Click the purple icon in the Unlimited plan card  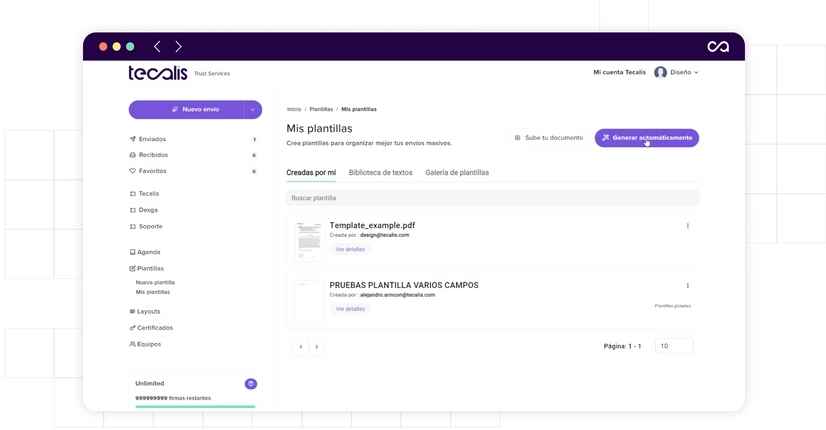pyautogui.click(x=251, y=384)
